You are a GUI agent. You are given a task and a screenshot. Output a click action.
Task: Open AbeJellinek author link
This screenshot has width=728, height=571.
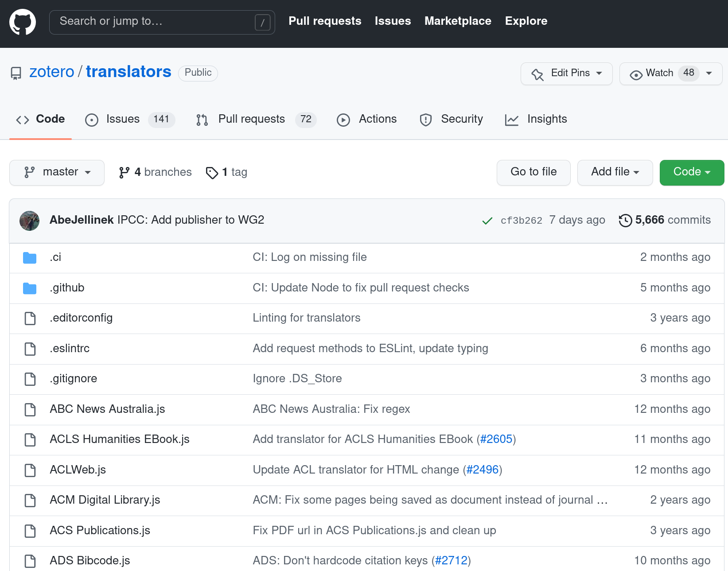click(82, 220)
